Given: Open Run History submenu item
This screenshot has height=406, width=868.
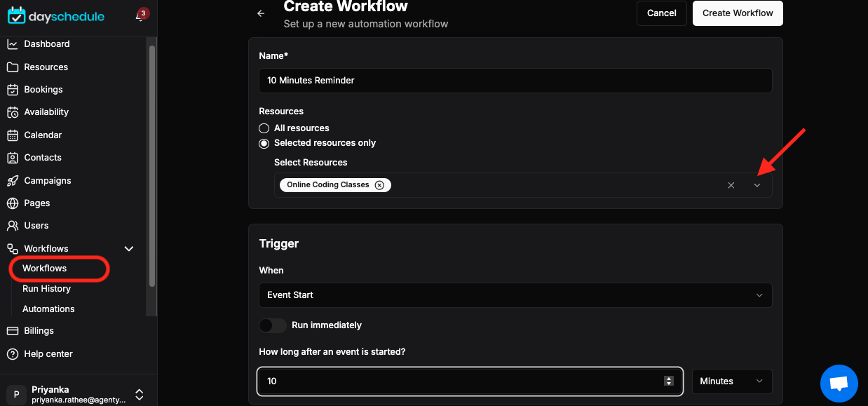Looking at the screenshot, I should (x=46, y=289).
